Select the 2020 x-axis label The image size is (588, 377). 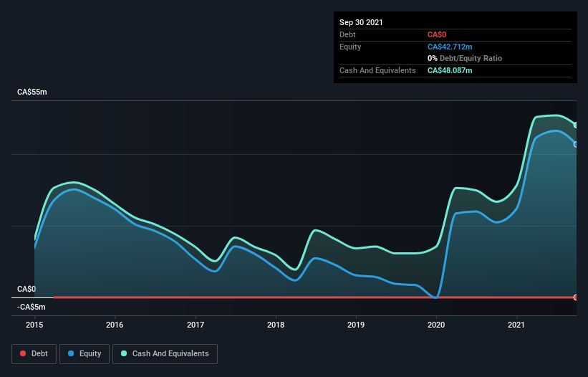[436, 325]
